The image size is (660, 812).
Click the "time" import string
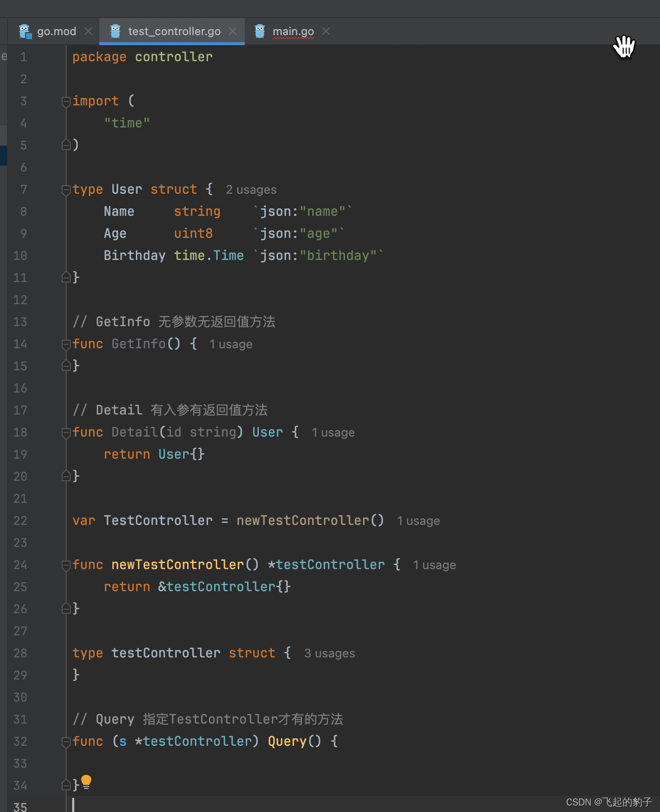point(127,123)
